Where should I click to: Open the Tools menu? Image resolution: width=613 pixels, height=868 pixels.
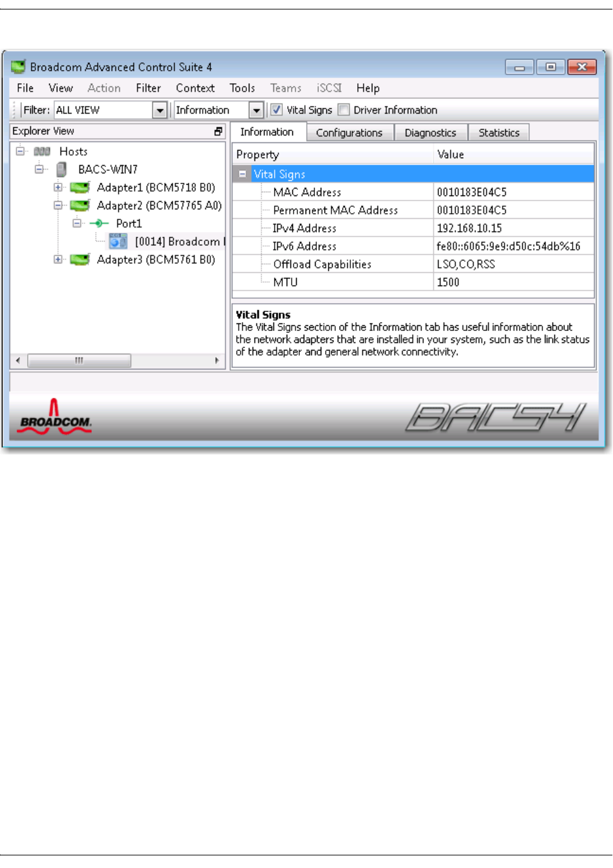[243, 88]
